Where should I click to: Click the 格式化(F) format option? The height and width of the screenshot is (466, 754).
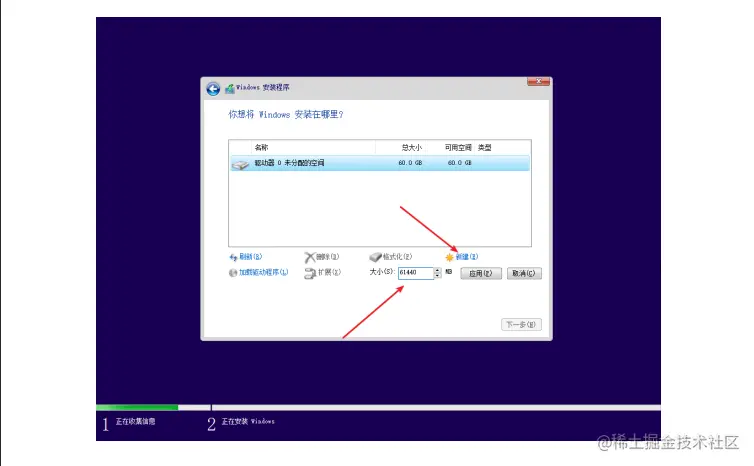tap(390, 257)
